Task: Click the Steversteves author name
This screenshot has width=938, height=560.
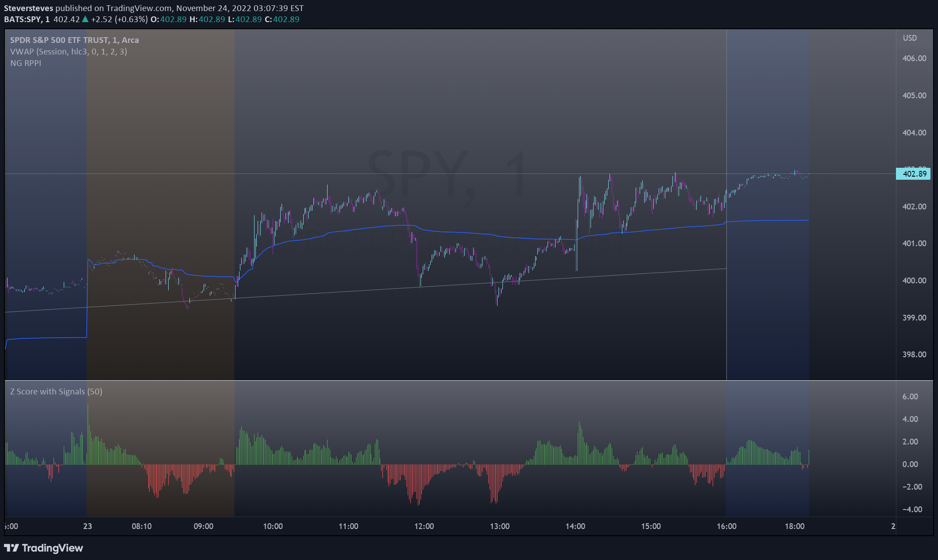Action: pos(29,8)
